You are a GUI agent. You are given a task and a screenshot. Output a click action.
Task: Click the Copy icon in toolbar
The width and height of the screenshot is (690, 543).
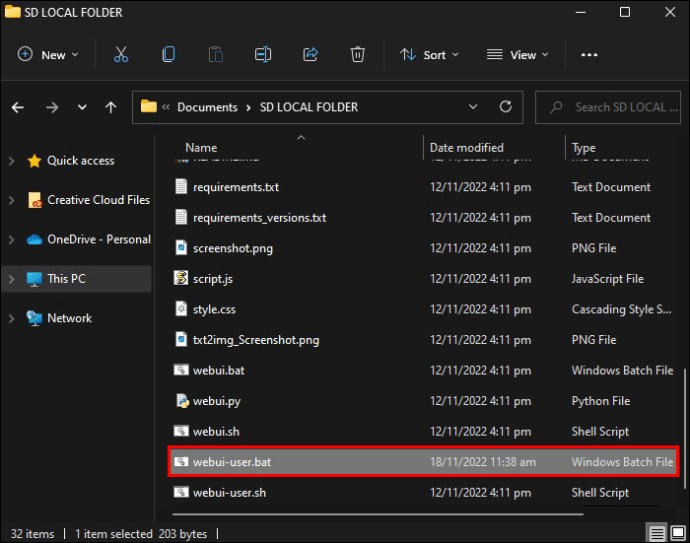pos(169,55)
